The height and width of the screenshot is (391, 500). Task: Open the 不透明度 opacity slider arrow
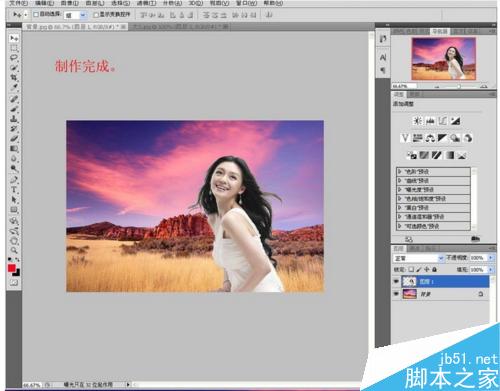[x=491, y=258]
